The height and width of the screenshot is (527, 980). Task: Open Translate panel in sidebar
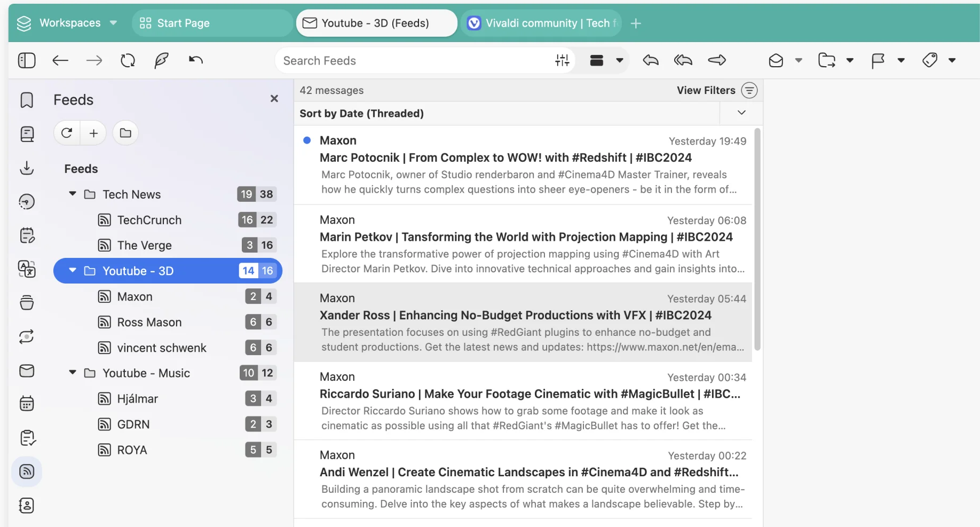point(27,269)
